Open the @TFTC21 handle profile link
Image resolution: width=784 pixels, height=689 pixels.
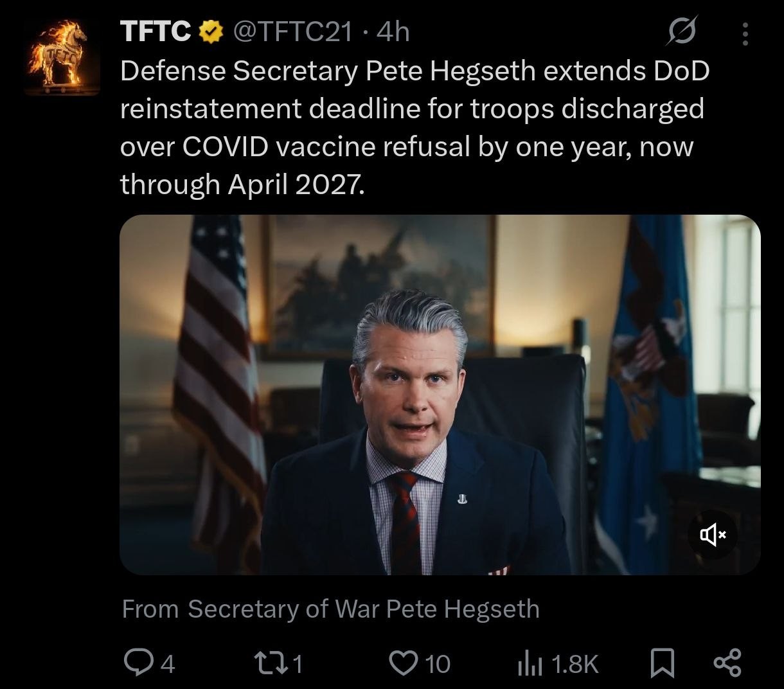click(x=292, y=31)
